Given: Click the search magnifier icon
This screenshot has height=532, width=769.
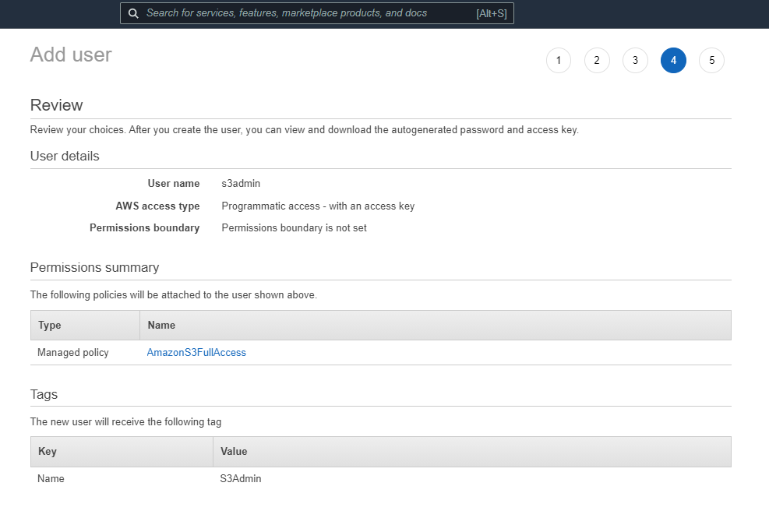Looking at the screenshot, I should 132,13.
